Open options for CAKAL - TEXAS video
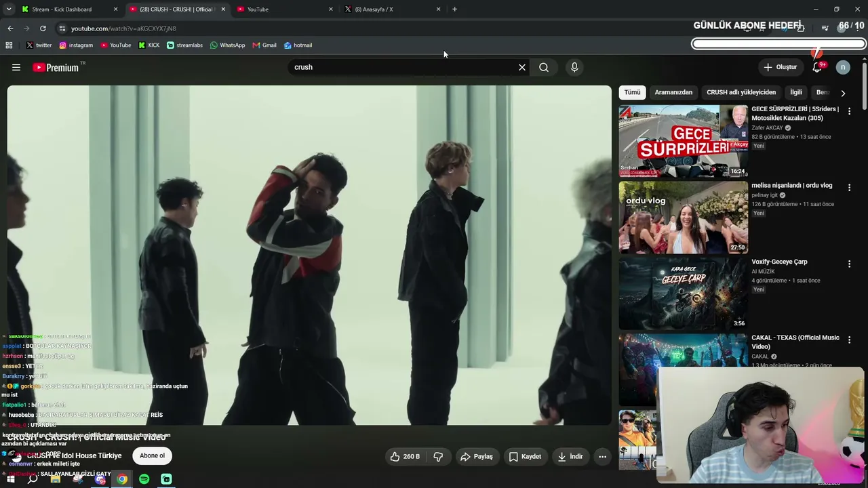Screen dimensions: 868x488 pyautogui.click(x=849, y=340)
